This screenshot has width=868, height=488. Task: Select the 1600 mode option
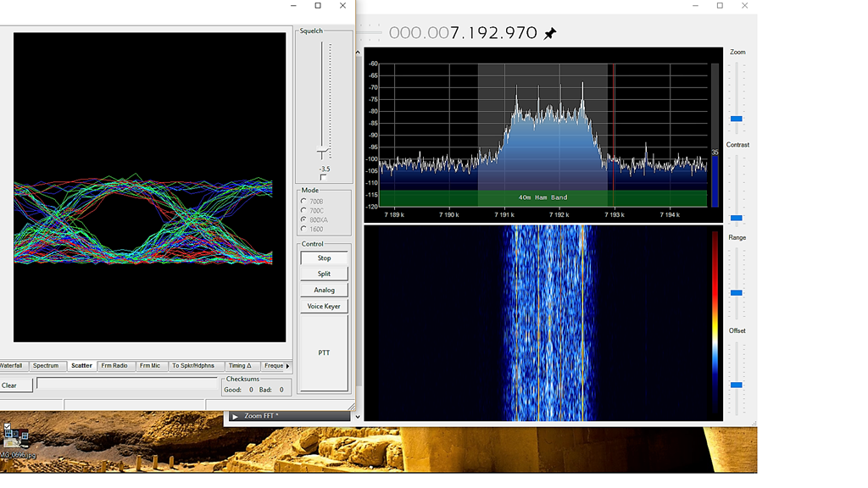[x=304, y=229]
